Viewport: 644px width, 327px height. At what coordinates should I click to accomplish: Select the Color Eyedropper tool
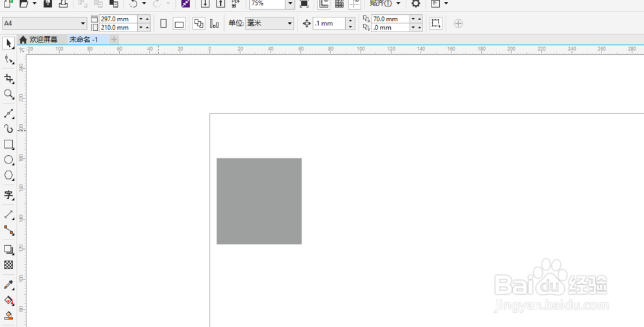pos(8,285)
